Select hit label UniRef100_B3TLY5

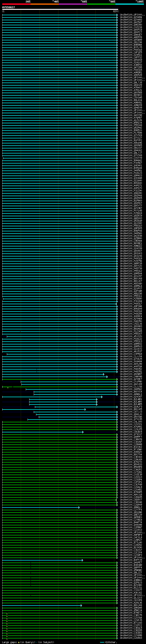[131, 47]
